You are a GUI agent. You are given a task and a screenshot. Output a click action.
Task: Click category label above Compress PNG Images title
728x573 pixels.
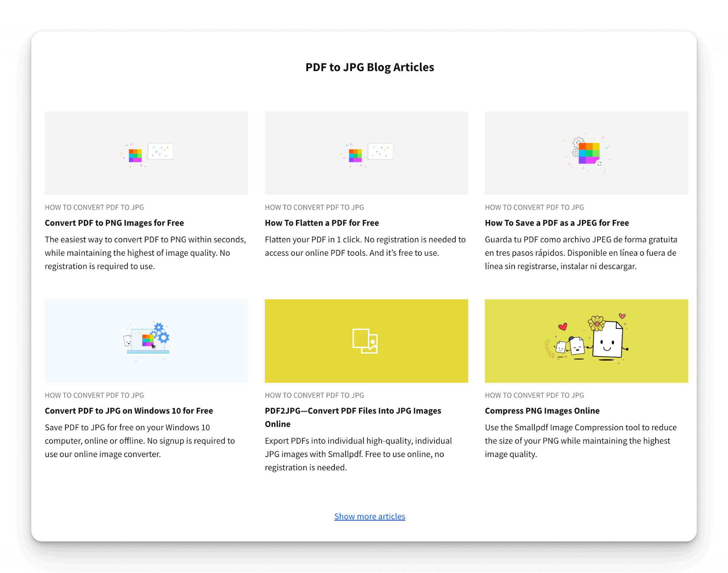534,395
